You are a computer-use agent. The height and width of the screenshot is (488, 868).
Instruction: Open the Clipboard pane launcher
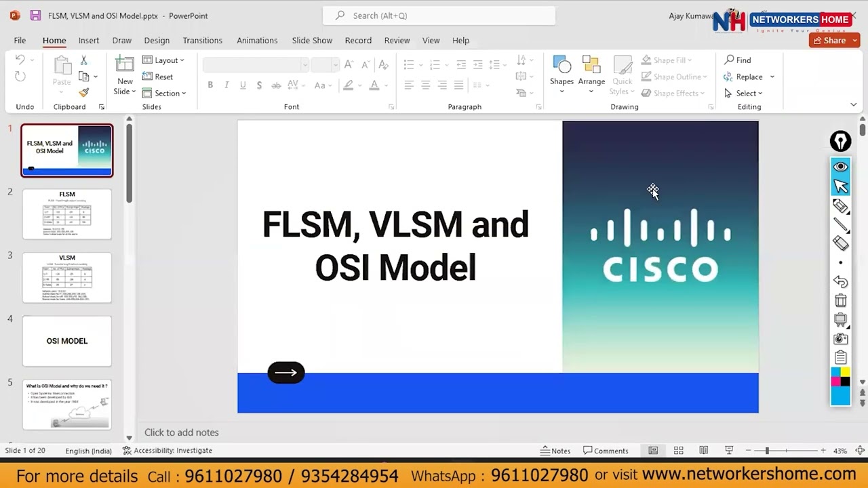101,107
